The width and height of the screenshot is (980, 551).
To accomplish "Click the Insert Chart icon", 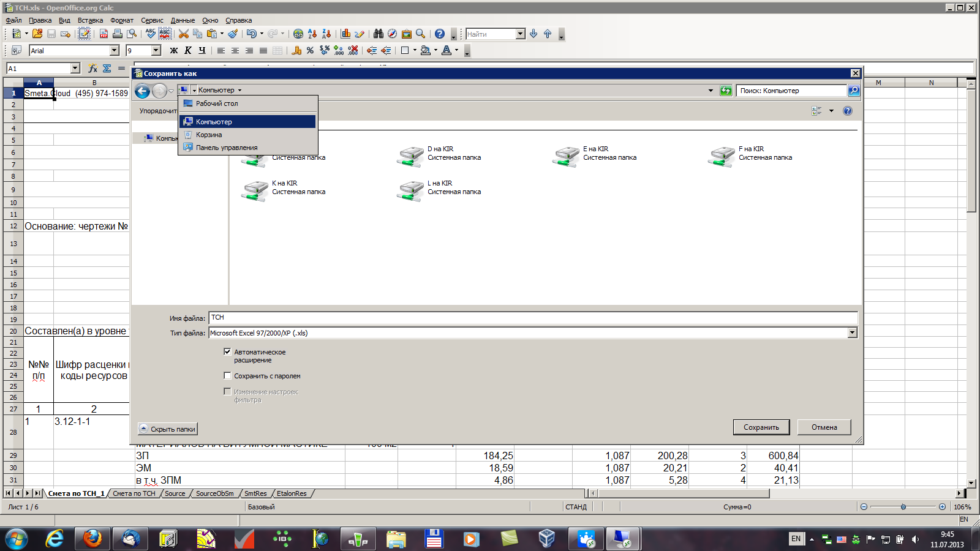I will [345, 34].
